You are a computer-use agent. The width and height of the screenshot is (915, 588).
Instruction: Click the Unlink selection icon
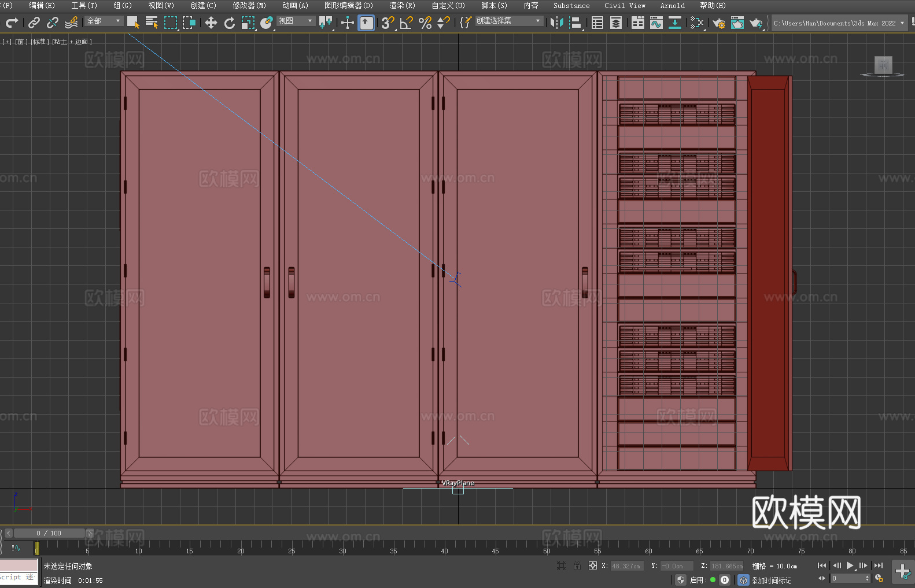pyautogui.click(x=53, y=23)
